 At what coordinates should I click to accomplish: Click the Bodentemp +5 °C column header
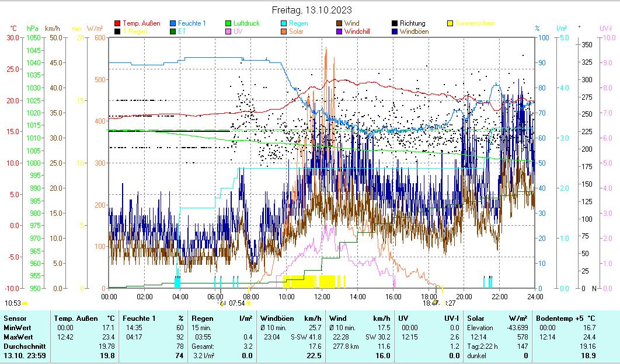[x=502, y=318]
